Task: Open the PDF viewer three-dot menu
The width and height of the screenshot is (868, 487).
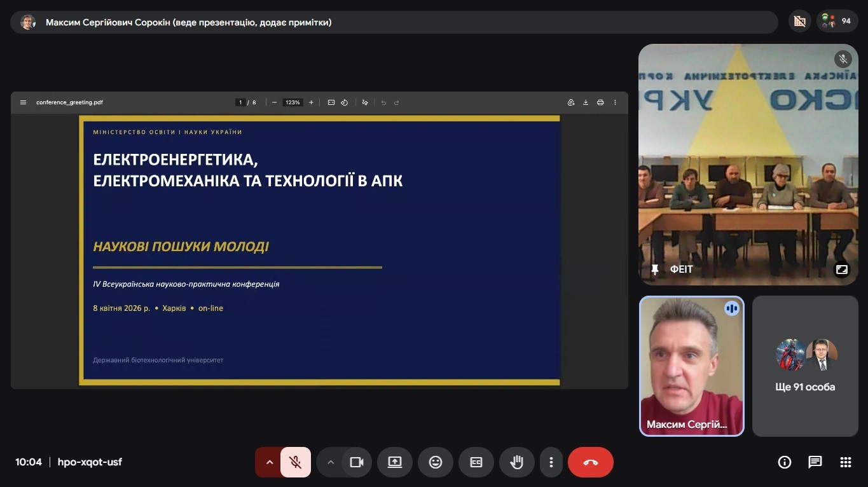Action: pos(615,102)
